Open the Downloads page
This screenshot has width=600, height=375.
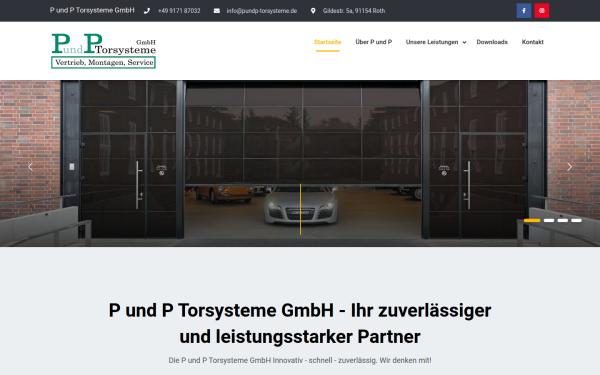(x=492, y=42)
